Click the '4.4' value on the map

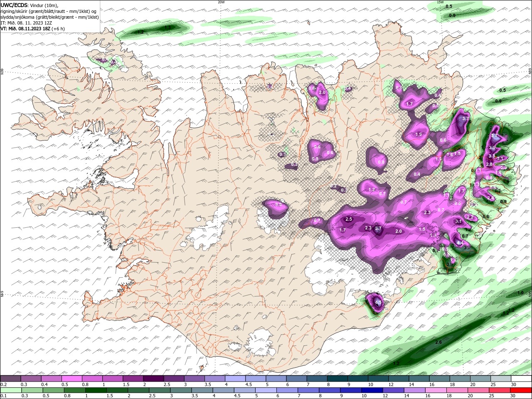point(460,243)
